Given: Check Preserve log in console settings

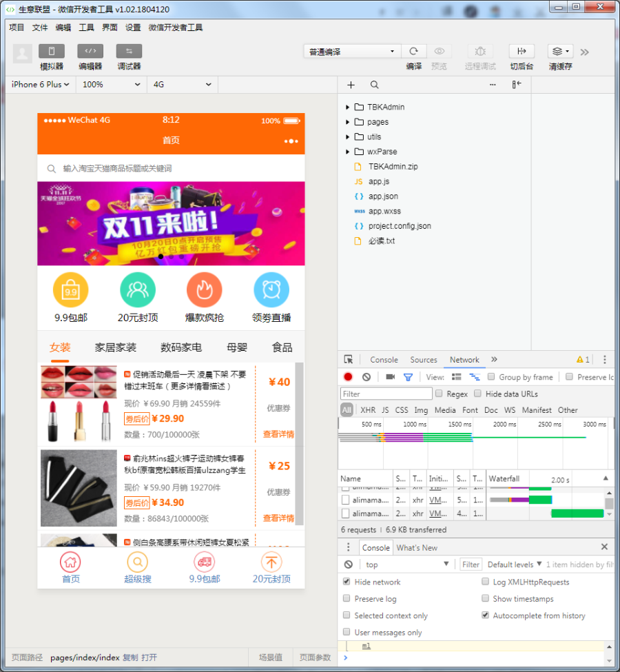Looking at the screenshot, I should (347, 598).
